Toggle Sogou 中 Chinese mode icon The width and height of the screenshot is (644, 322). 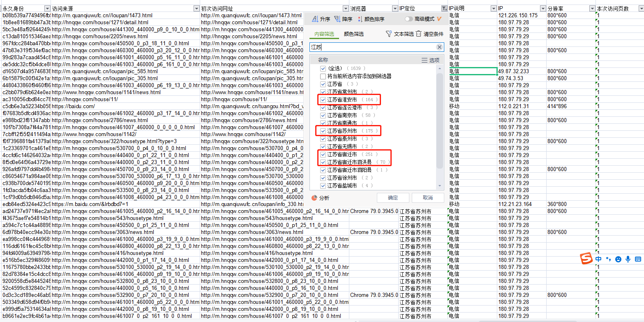click(598, 259)
